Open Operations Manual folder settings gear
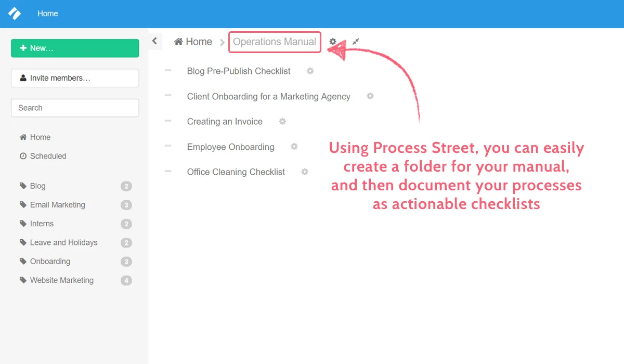This screenshot has height=364, width=624. point(333,42)
